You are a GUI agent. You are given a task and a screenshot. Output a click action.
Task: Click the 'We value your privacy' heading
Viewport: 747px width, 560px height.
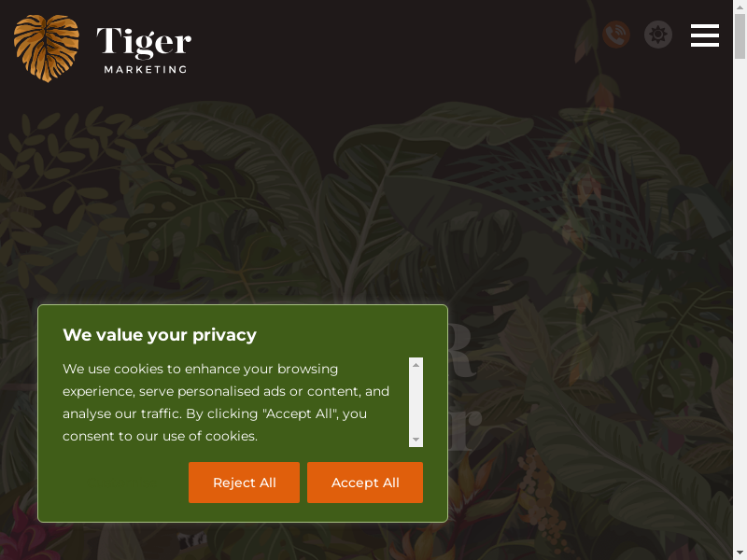tap(160, 335)
